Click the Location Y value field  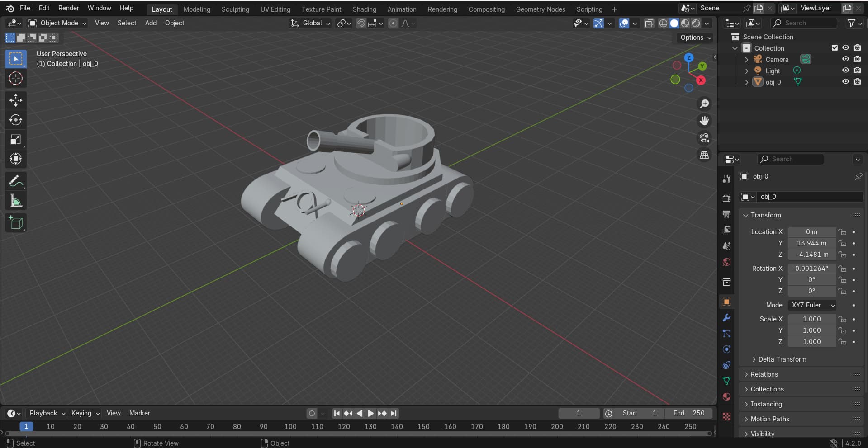click(811, 243)
